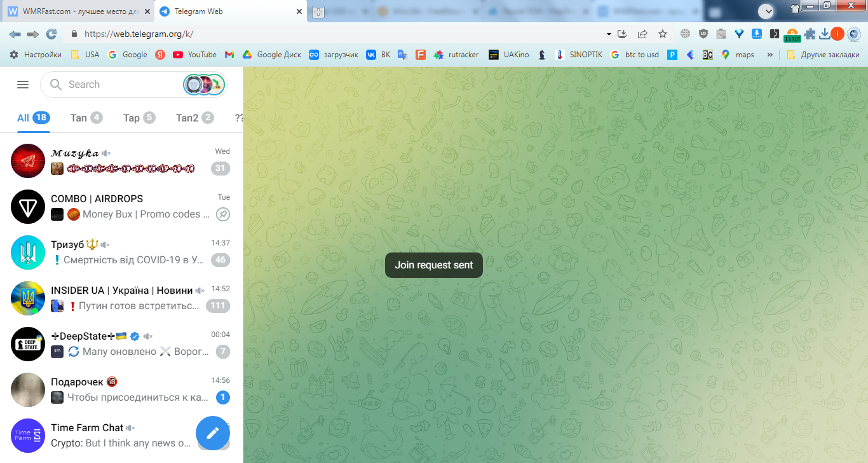868x463 pixels.
Task: Click the Join request sent notification
Action: [x=434, y=265]
